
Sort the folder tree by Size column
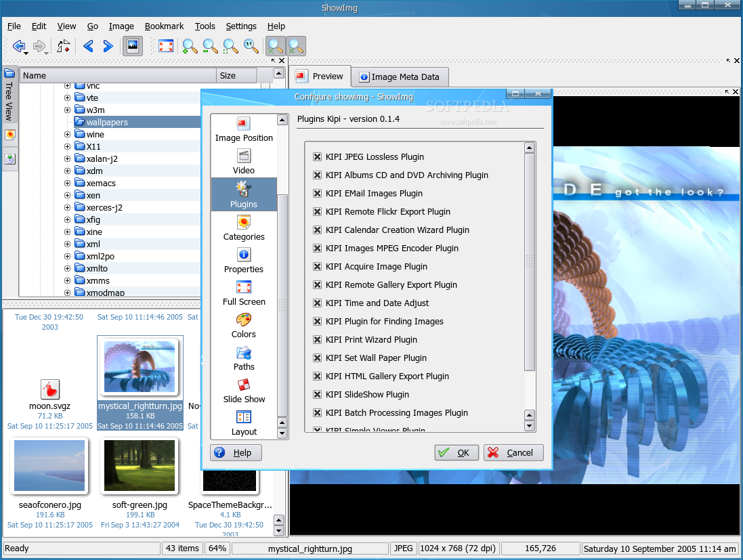[x=237, y=75]
